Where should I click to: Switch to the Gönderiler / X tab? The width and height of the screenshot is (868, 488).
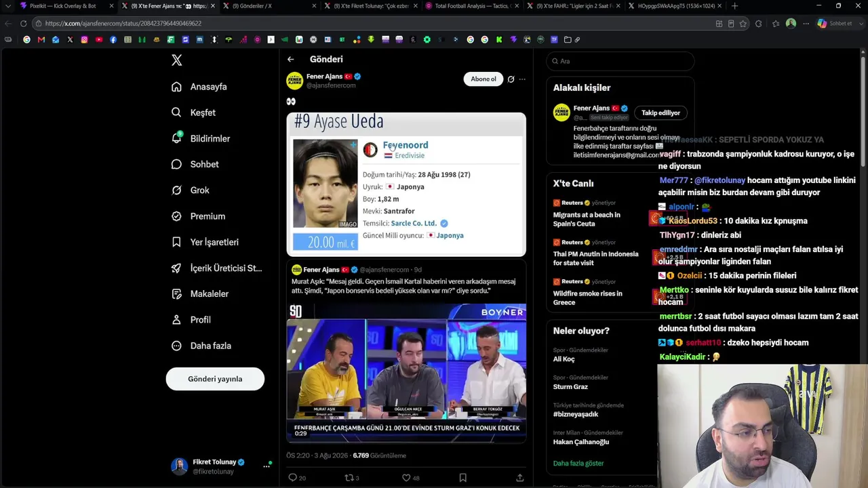270,6
